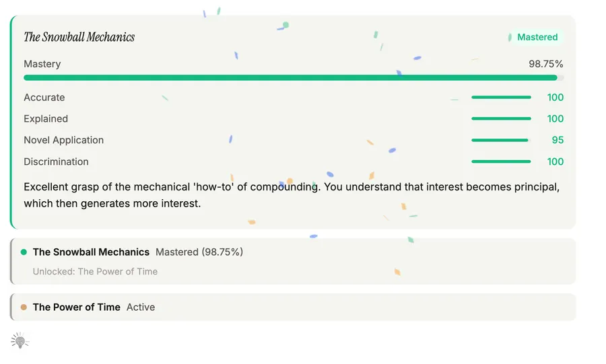Click the Novel Application score bar

501,140
